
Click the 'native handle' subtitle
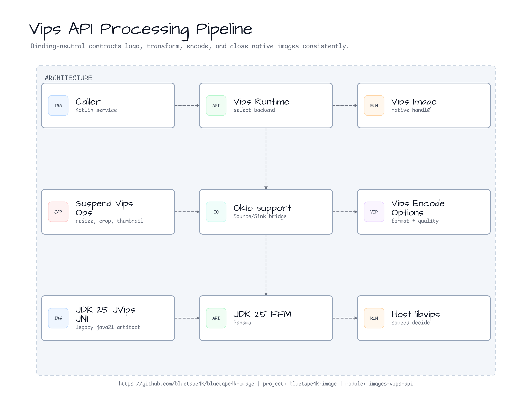410,110
